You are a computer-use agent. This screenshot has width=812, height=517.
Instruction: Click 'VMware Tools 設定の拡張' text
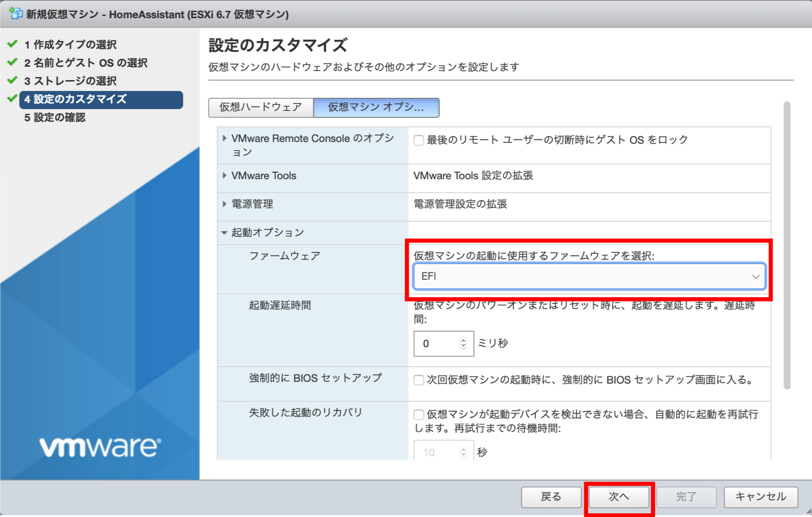473,176
